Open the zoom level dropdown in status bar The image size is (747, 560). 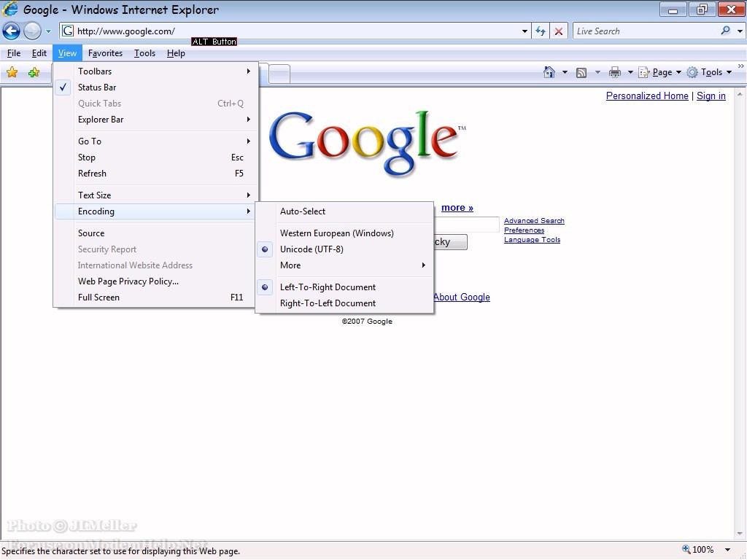(727, 550)
